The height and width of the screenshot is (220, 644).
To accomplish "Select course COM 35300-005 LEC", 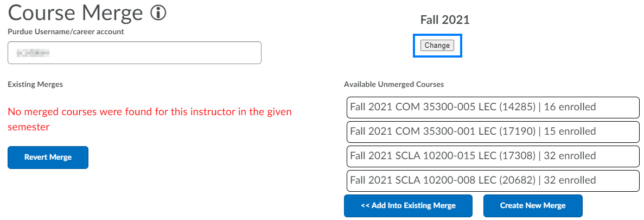I will coord(493,107).
